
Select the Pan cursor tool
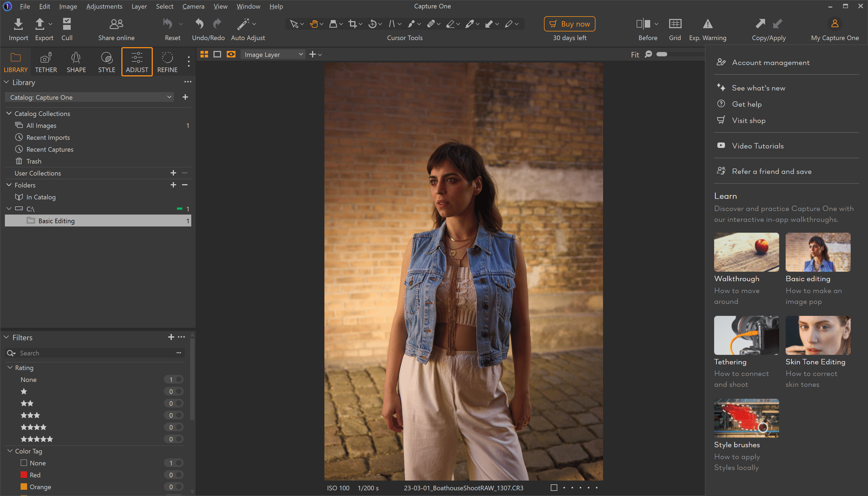314,24
